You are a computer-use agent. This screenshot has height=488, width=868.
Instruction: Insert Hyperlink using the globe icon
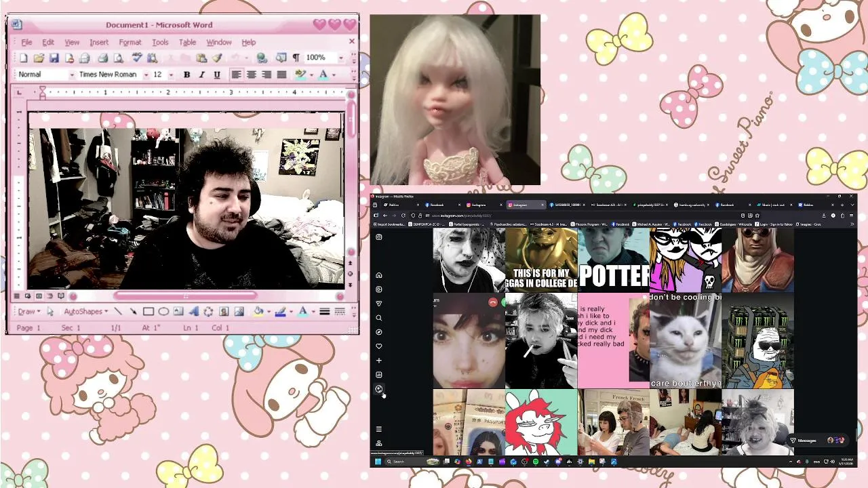262,58
